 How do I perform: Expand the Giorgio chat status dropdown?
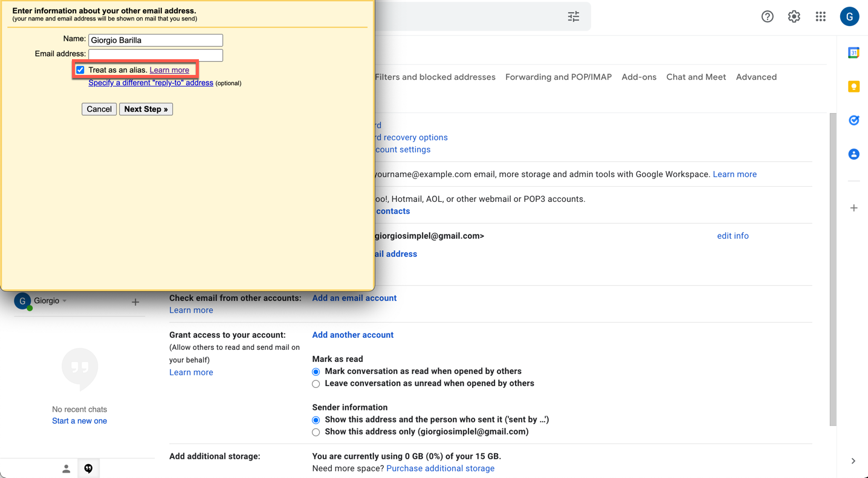click(65, 301)
